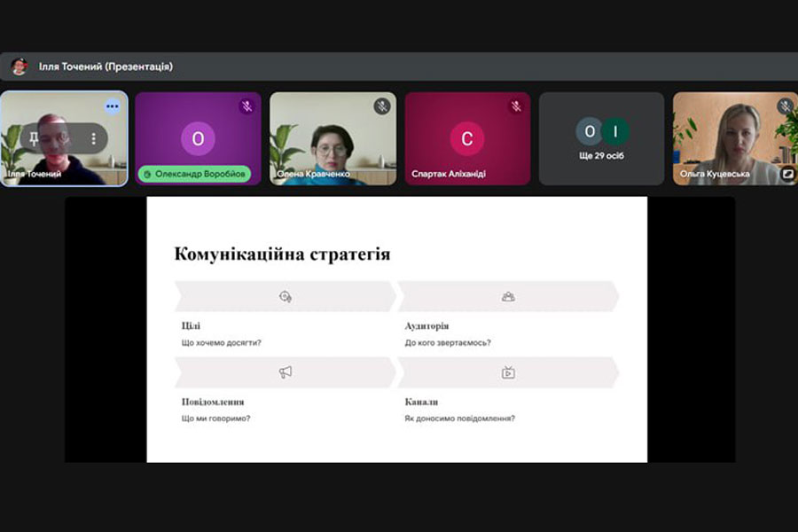Click presenter avatar beside Ілля Точений (Презентація)

20,66
